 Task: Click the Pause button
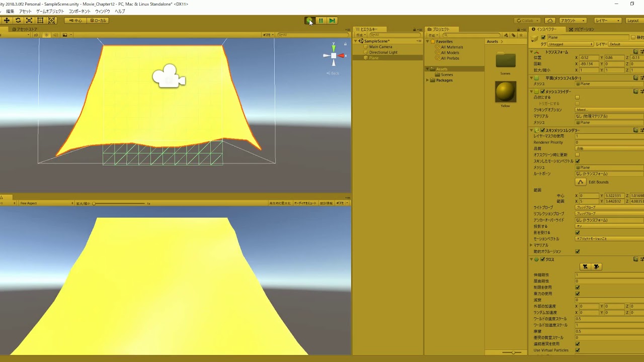pos(320,21)
